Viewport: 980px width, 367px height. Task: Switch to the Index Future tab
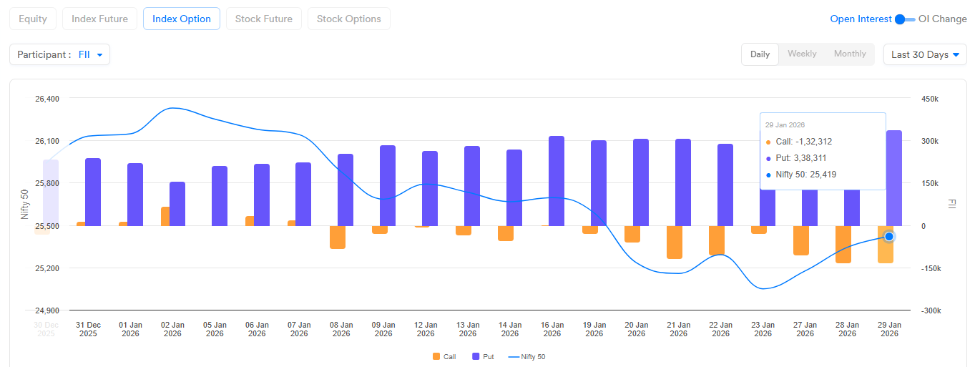[x=99, y=19]
